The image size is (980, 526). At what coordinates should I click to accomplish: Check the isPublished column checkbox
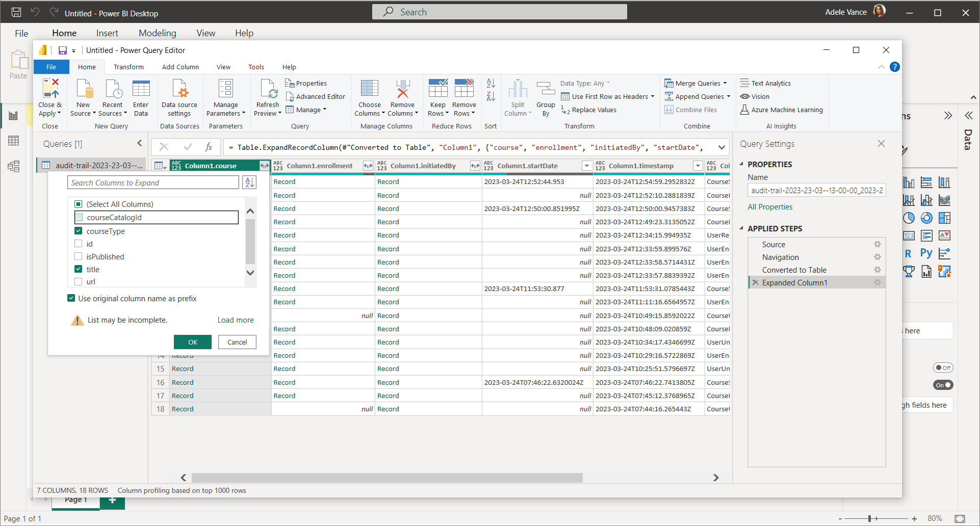click(79, 256)
